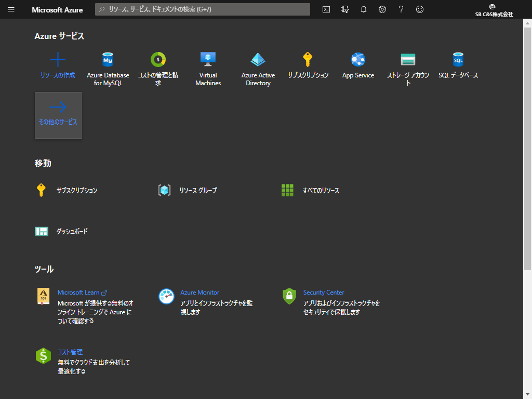Viewport: 532px width, 399px height.
Task: Open the Storage accounts icon
Action: (408, 59)
